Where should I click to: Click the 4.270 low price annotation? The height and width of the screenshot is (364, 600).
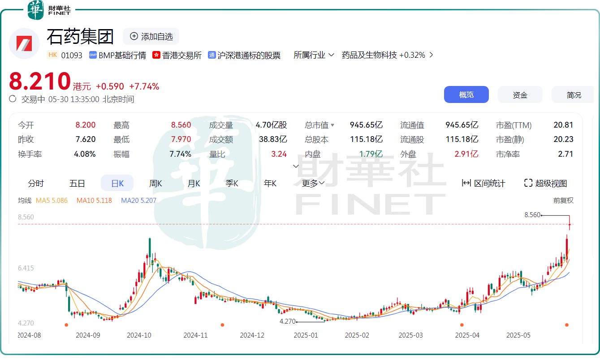(x=288, y=321)
